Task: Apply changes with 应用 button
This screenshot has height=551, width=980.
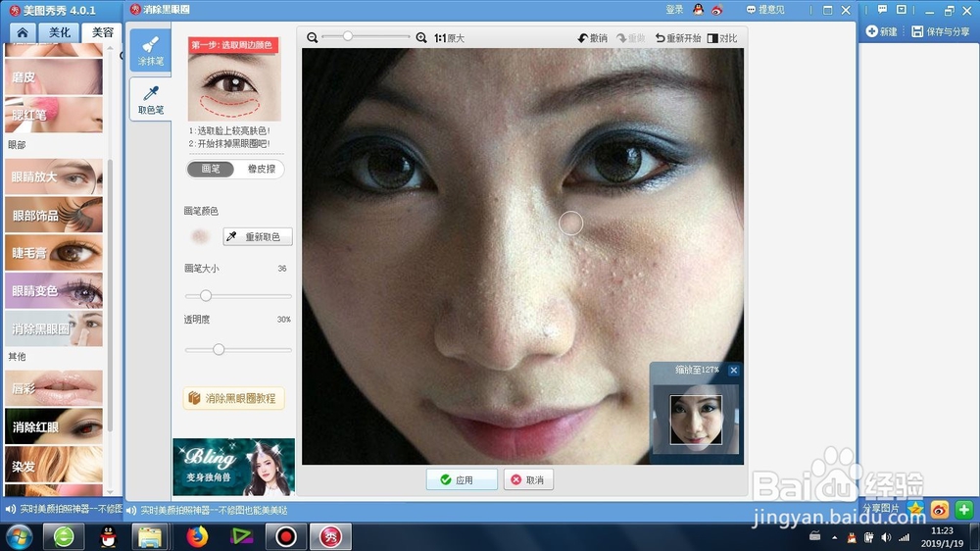Action: coord(462,479)
